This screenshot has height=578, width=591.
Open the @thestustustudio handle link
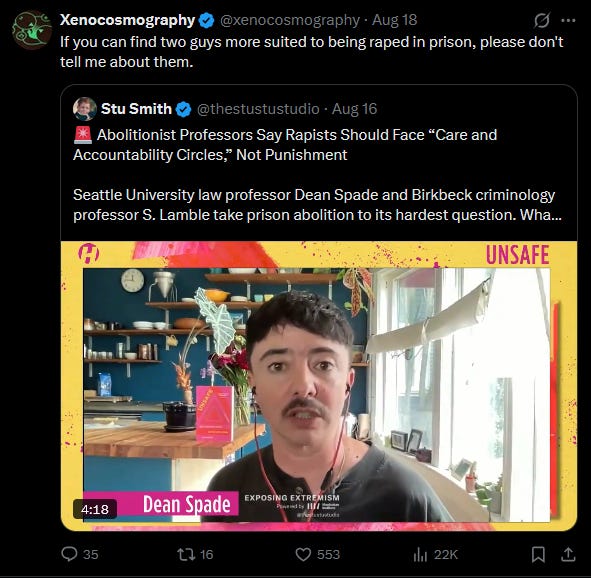(258, 109)
